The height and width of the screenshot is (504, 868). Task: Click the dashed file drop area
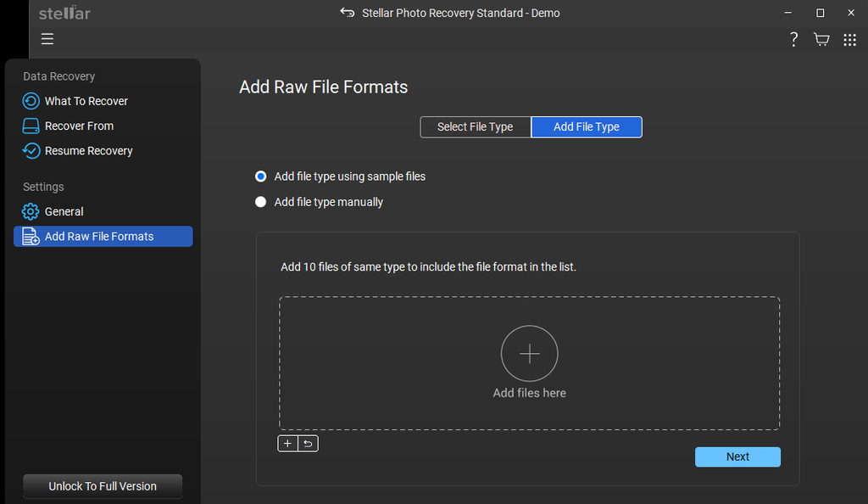[x=529, y=363]
